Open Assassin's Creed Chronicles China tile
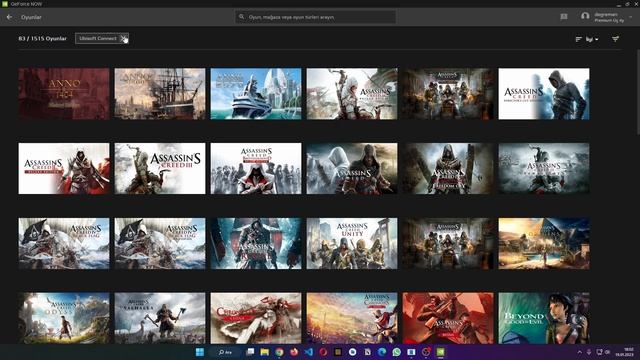The height and width of the screenshot is (360, 640). pyautogui.click(x=256, y=318)
